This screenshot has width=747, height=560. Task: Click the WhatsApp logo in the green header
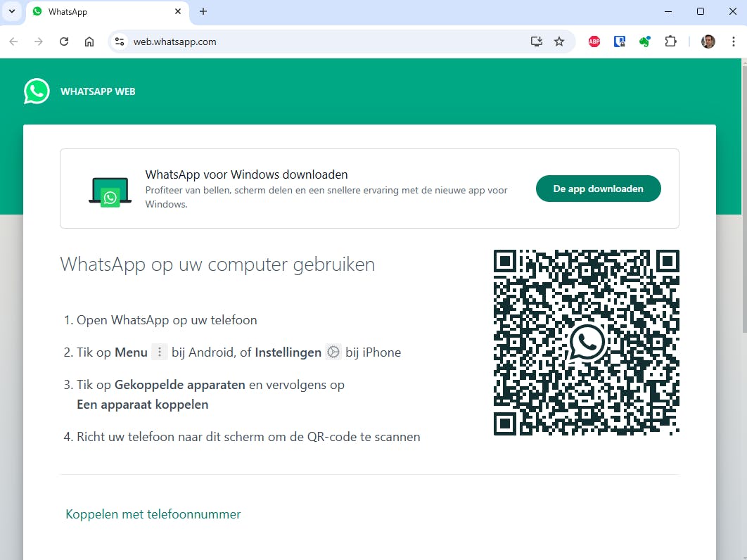coord(37,91)
